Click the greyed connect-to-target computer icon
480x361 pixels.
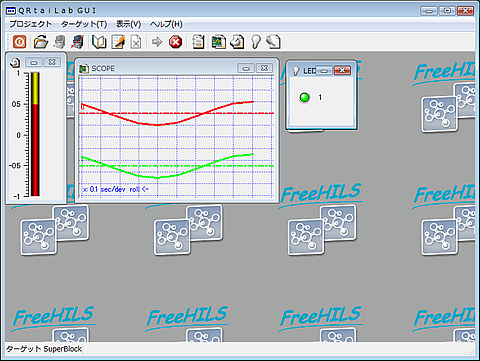coord(60,42)
